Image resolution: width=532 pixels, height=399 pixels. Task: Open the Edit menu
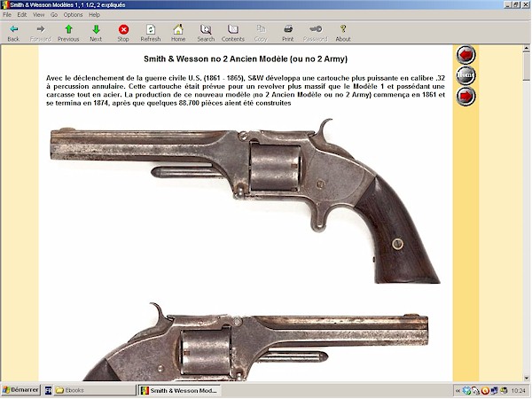pos(22,14)
